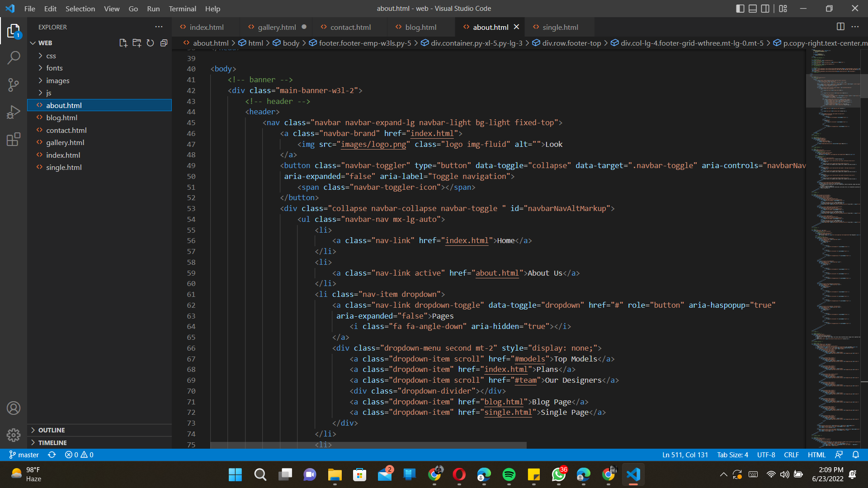Collapse folders in the Explorer
This screenshot has height=488, width=868.
point(164,43)
